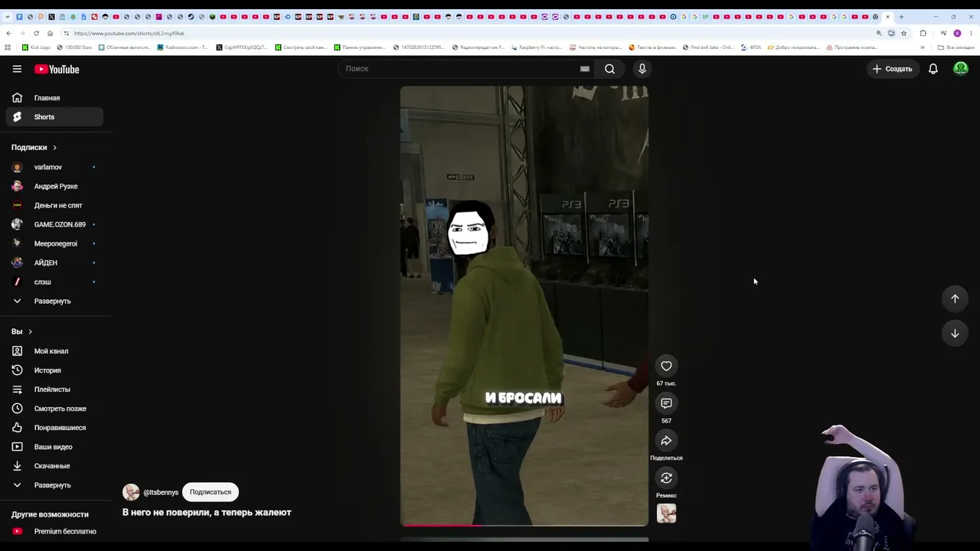980x551 pixels.
Task: Start voice search with the microphone
Action: pos(642,69)
